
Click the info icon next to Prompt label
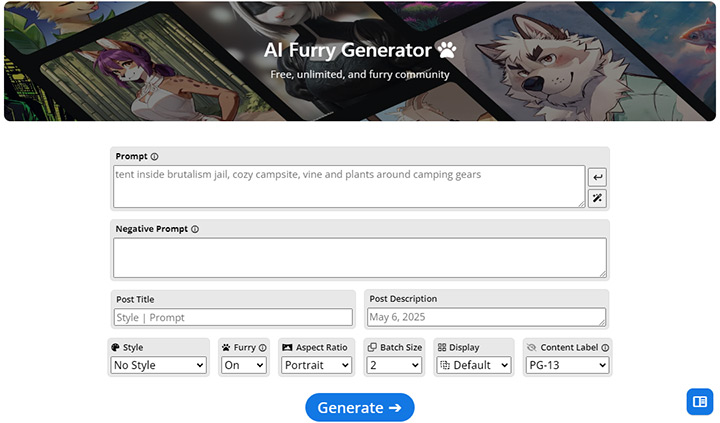pos(155,157)
